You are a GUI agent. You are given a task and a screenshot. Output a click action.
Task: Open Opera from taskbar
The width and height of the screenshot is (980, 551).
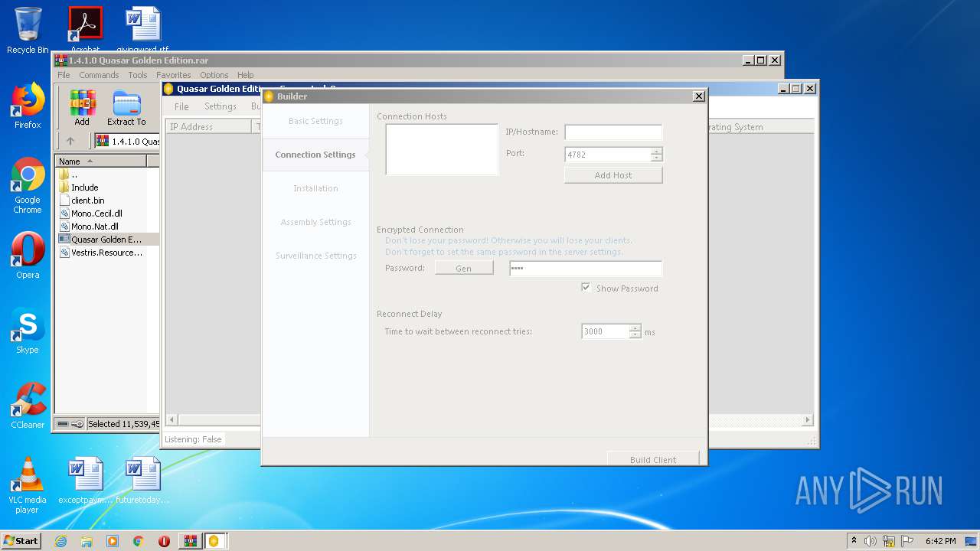[x=164, y=541]
